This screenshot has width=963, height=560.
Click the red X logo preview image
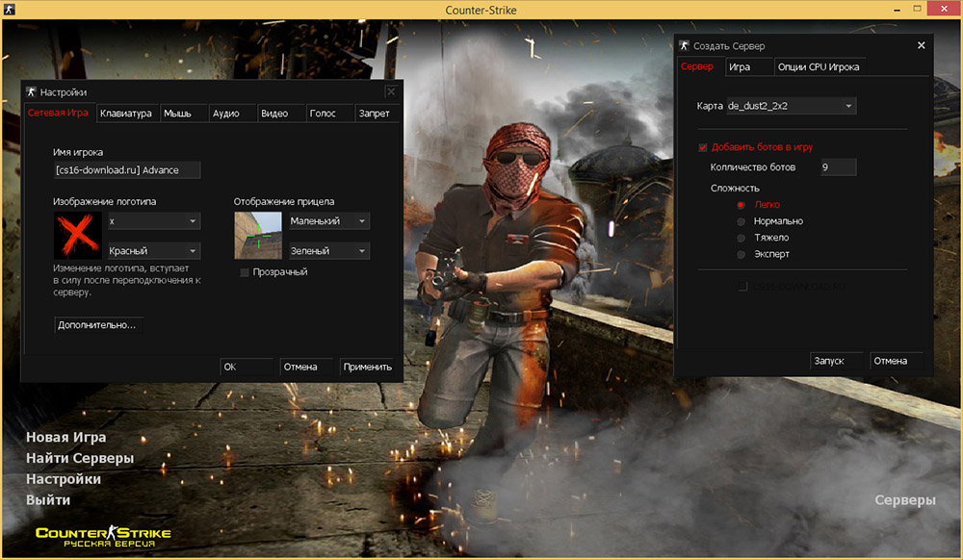coord(77,236)
